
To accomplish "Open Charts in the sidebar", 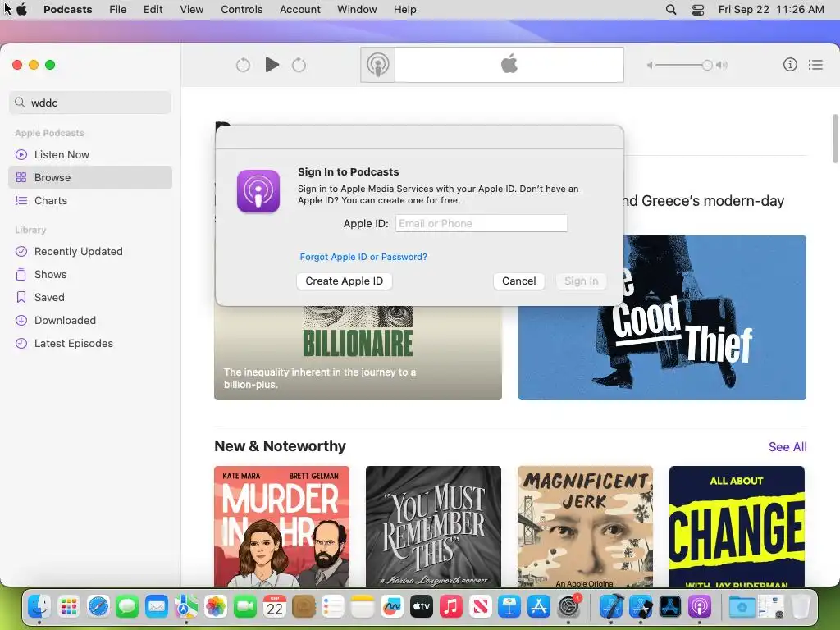I will (90, 200).
